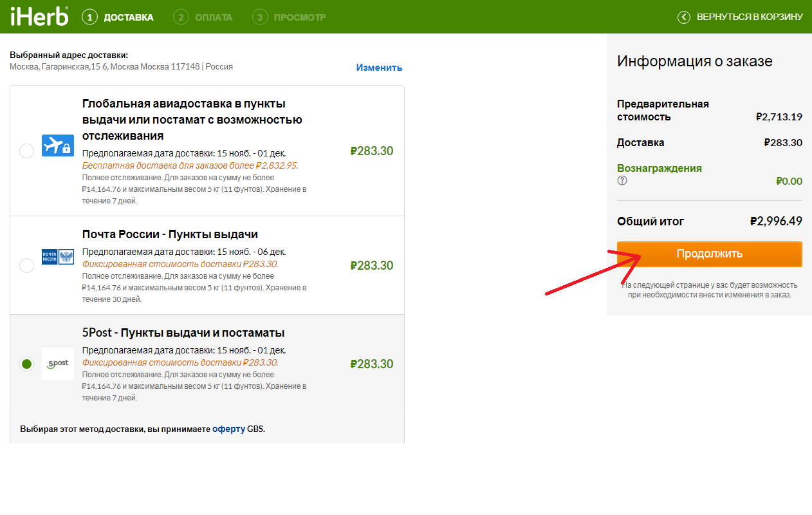Image resolution: width=812 pixels, height=515 pixels.
Task: Click the Информация о заказе heading
Action: coord(695,61)
